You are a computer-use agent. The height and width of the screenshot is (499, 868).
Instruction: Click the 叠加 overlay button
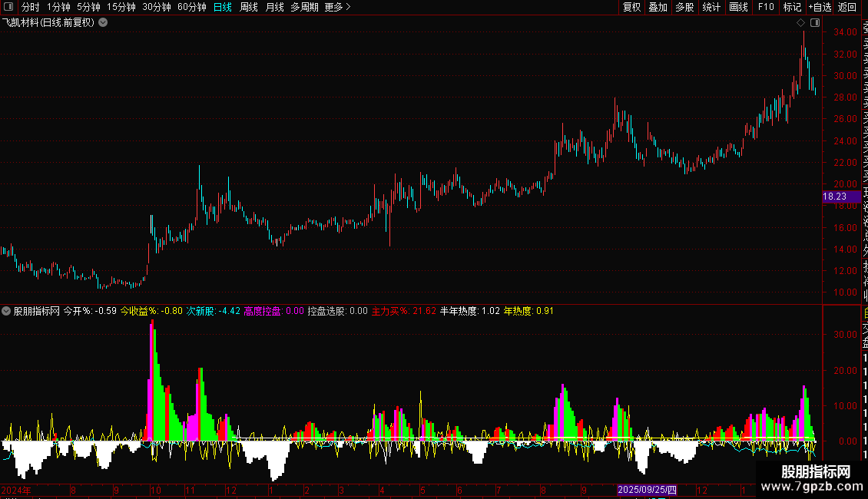(x=658, y=7)
